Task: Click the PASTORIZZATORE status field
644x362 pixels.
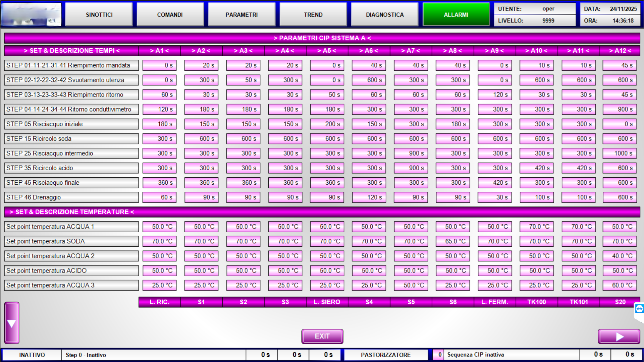Action: [x=386, y=355]
